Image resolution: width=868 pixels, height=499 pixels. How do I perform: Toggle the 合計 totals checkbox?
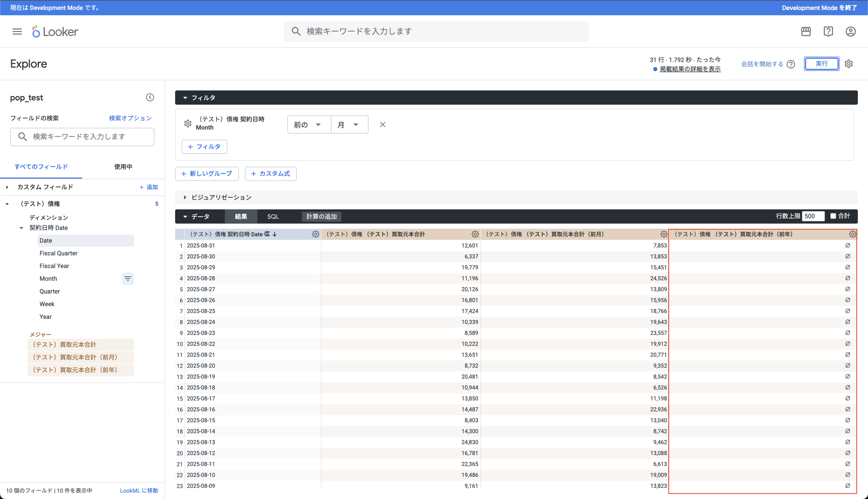[x=833, y=216]
